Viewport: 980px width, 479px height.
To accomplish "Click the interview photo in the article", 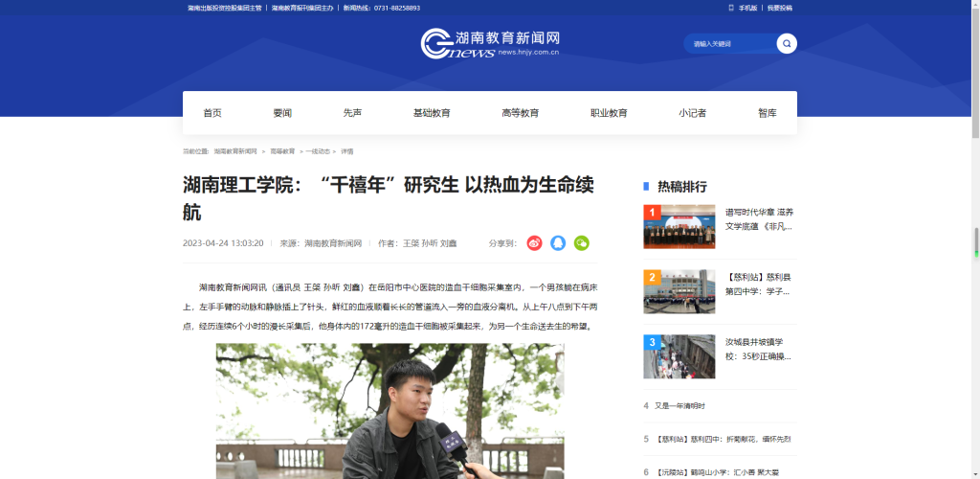I will click(x=390, y=411).
